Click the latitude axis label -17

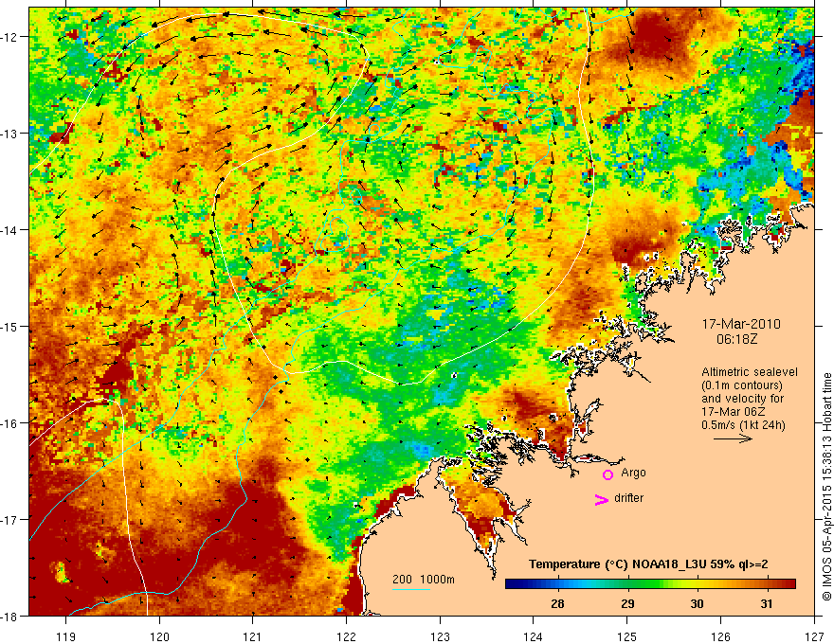pyautogui.click(x=9, y=519)
